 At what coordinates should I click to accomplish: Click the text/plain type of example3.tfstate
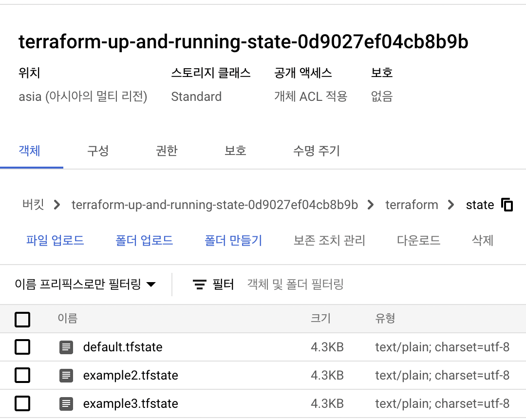coord(442,403)
